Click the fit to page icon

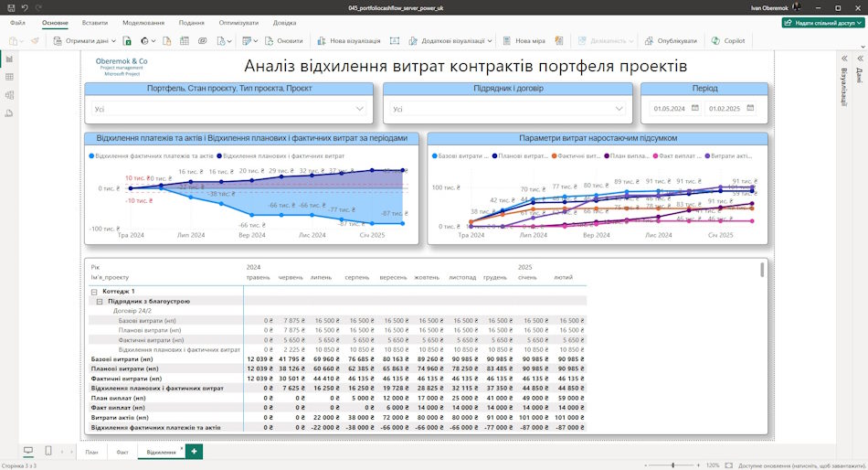[x=728, y=465]
